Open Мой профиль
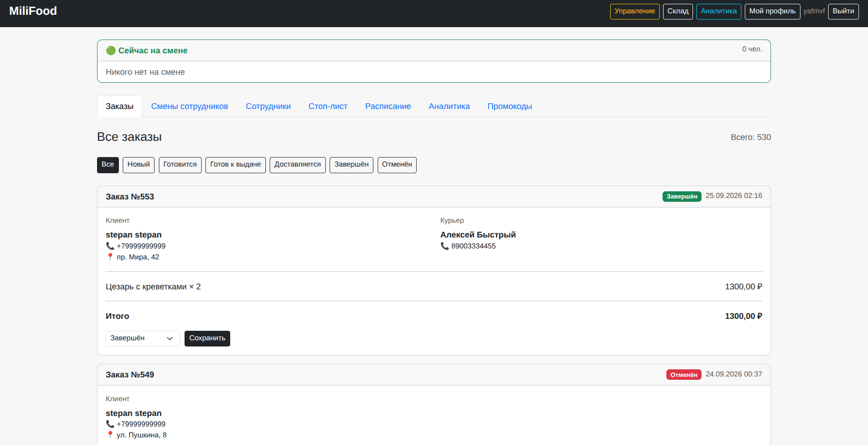Screen dimensions: 868x445 coord(772,11)
